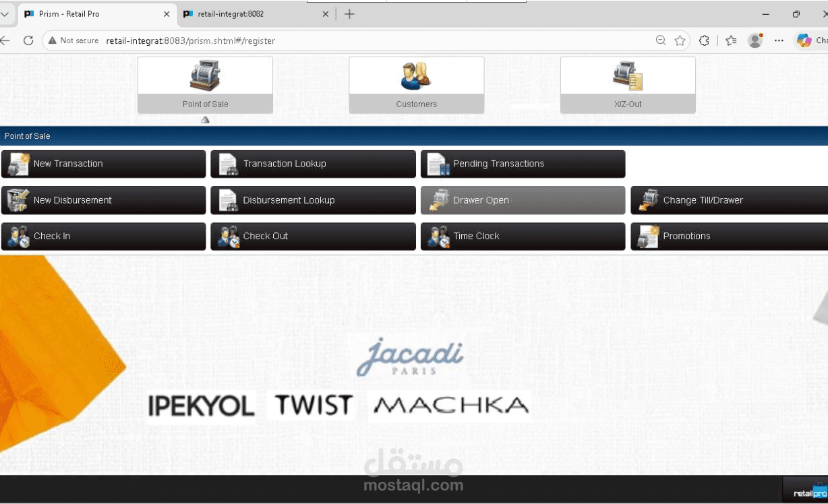The height and width of the screenshot is (504, 828).
Task: Collapse the Point of Sale triangle arrow
Action: (x=205, y=120)
